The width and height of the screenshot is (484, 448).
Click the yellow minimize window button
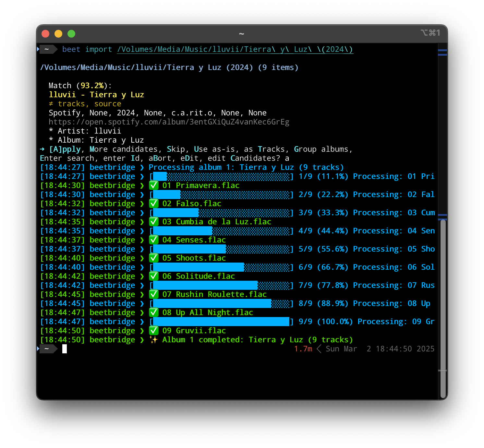click(x=58, y=34)
